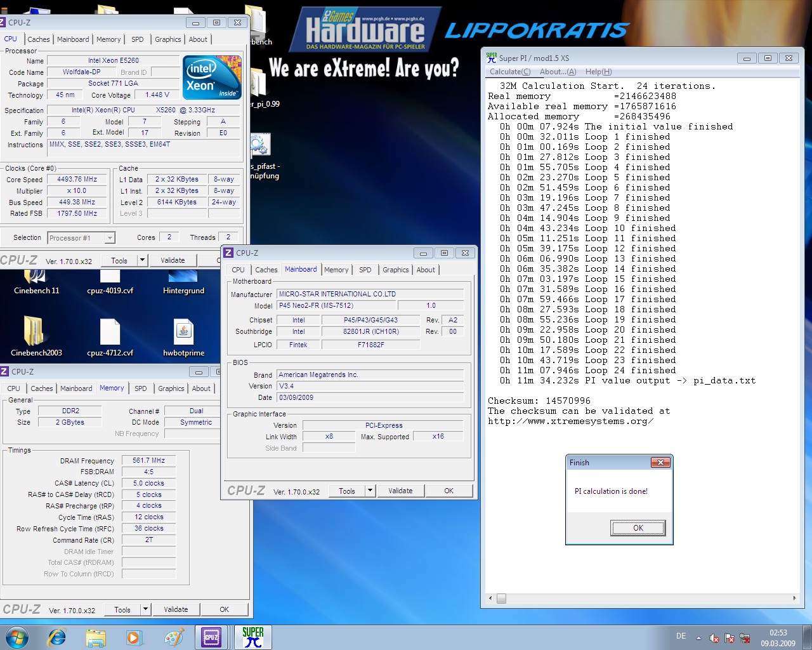The height and width of the screenshot is (650, 812).
Task: Open the s_pifast desktop shortcut icon
Action: [x=259, y=146]
